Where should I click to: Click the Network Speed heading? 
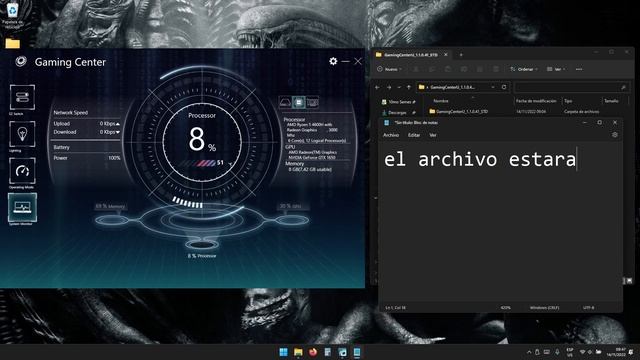point(71,113)
